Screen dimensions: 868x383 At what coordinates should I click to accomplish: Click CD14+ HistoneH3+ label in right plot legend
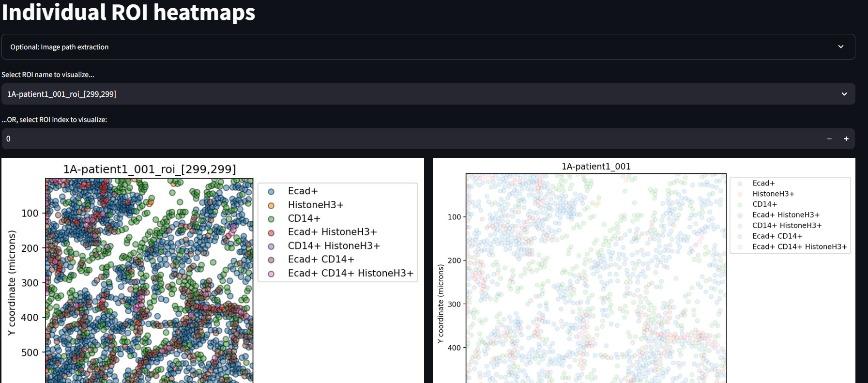[787, 226]
